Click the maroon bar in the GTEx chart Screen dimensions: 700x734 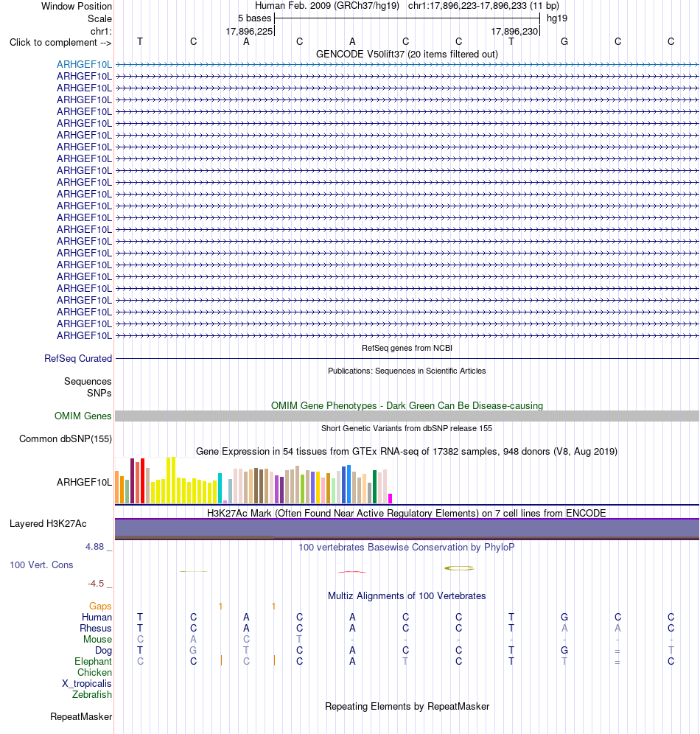(x=133, y=480)
